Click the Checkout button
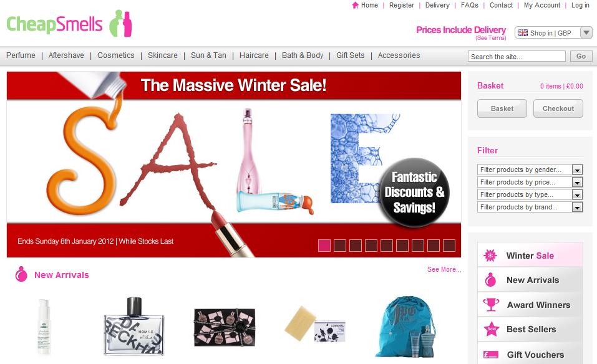The width and height of the screenshot is (597, 364). pos(558,108)
